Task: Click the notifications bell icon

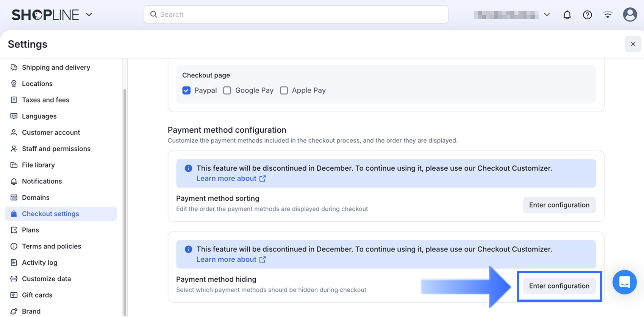Action: click(567, 15)
